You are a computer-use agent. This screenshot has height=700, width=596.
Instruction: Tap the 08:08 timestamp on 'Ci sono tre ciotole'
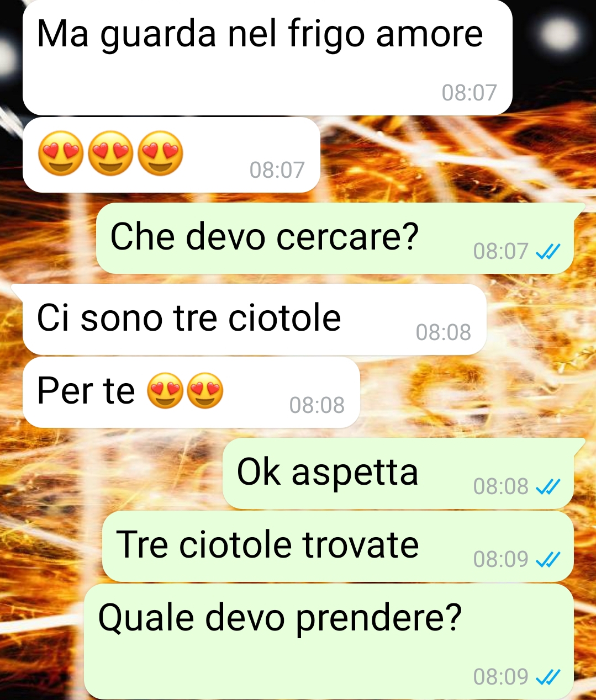point(444,332)
